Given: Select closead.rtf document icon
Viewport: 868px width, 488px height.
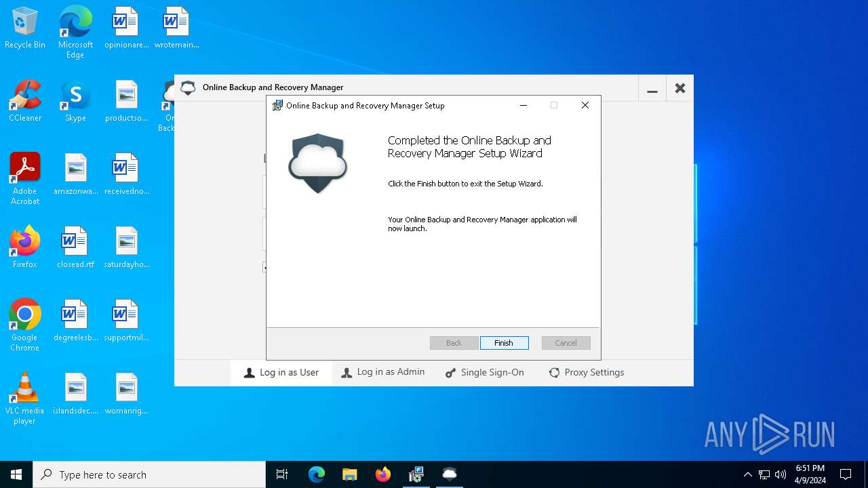Looking at the screenshot, I should click(75, 248).
